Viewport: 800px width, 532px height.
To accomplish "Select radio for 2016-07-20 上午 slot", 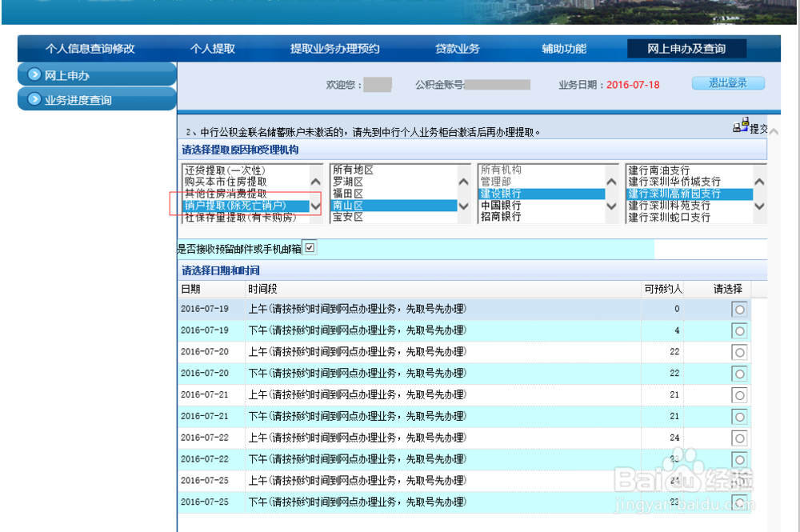I will 739,353.
